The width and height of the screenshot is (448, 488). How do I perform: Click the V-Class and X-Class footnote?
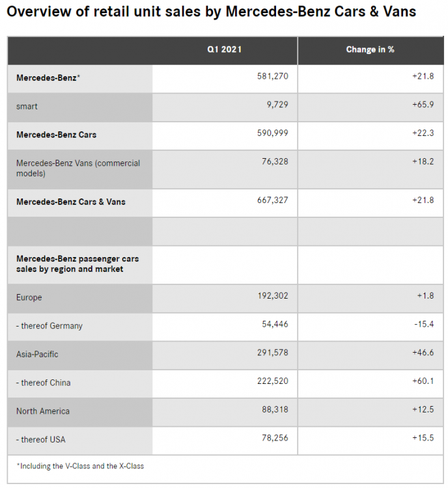click(x=80, y=466)
